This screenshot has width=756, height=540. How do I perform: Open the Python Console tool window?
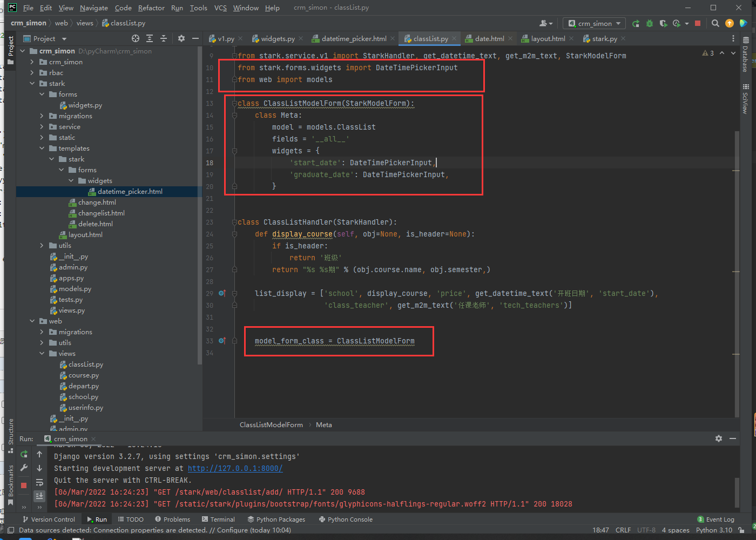click(346, 519)
